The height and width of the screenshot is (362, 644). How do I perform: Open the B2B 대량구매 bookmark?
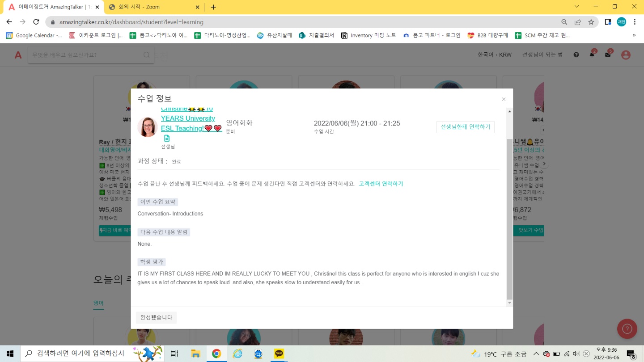[x=488, y=35]
